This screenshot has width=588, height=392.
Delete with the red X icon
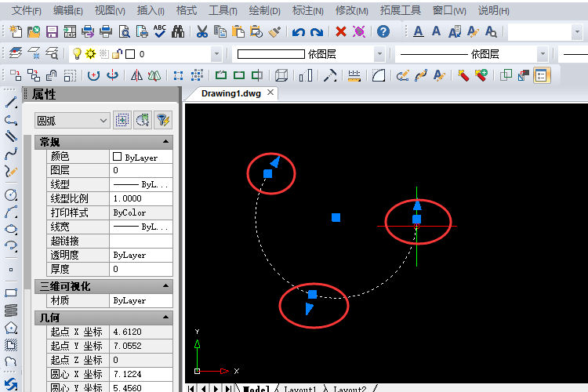341,31
